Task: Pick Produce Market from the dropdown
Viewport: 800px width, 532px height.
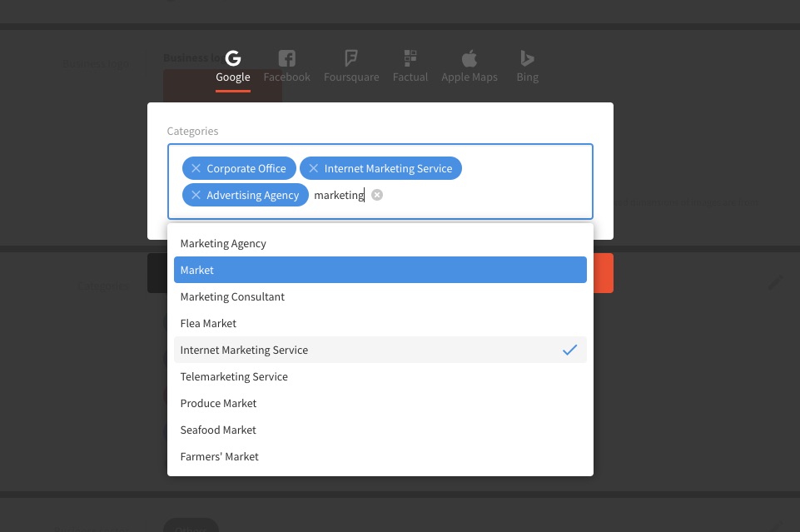Action: click(x=380, y=403)
